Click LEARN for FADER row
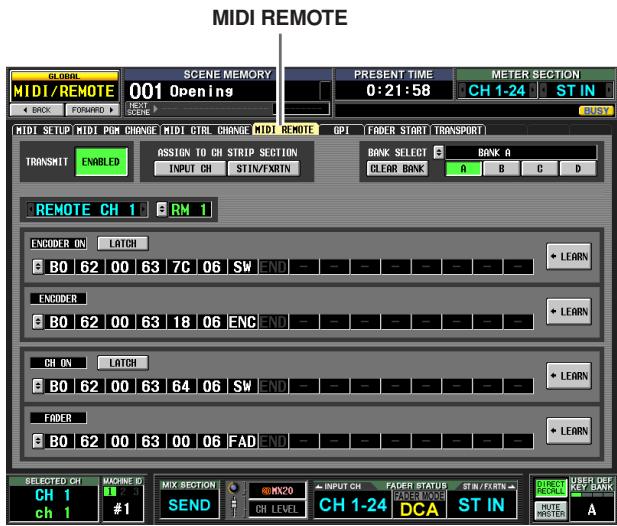This screenshot has width=617, height=526. tap(569, 431)
